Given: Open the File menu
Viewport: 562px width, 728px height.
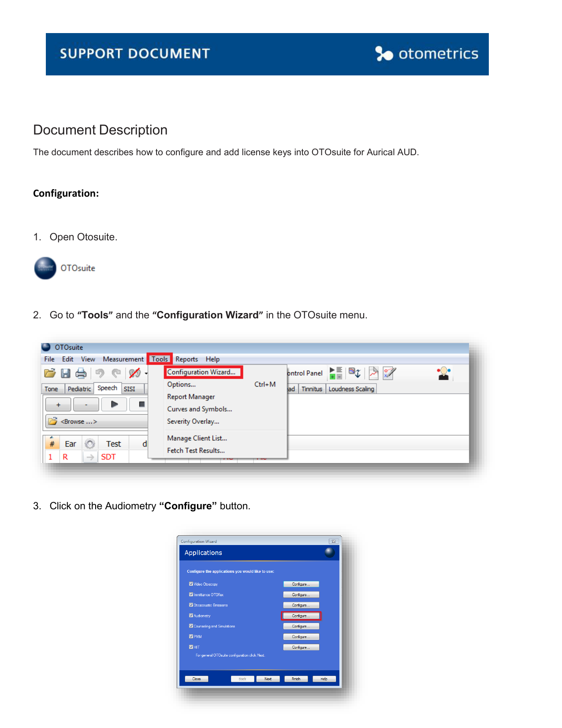Looking at the screenshot, I should tap(49, 359).
